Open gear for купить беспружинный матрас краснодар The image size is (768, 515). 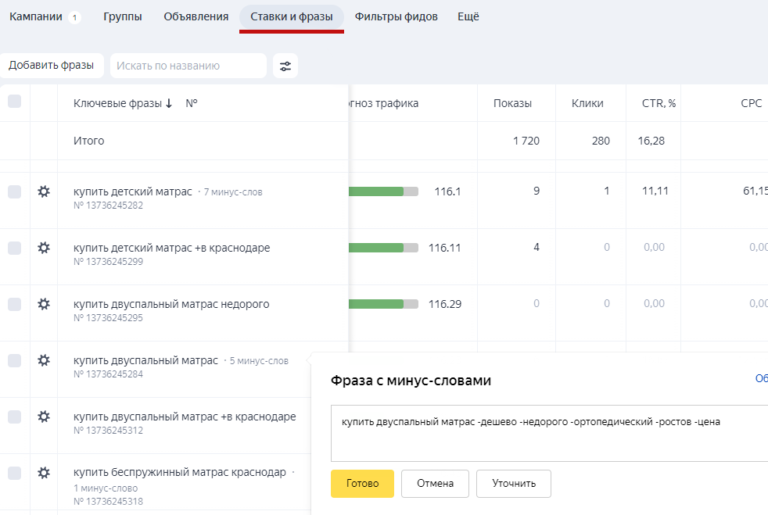tap(44, 473)
